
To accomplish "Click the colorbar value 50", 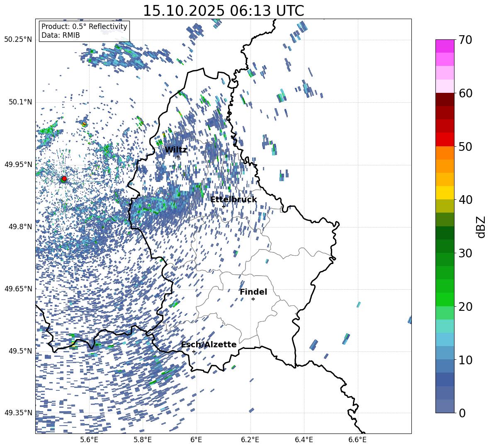I will click(465, 146).
